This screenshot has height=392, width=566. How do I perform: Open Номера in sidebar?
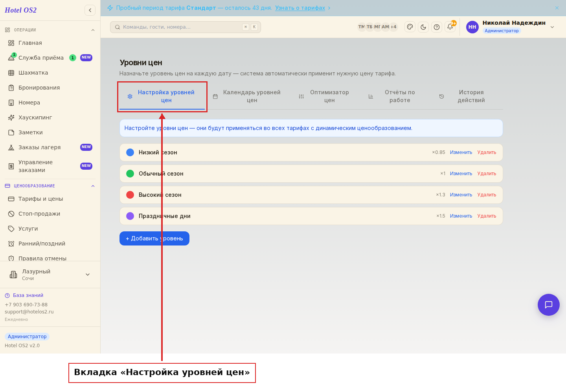(x=50, y=103)
